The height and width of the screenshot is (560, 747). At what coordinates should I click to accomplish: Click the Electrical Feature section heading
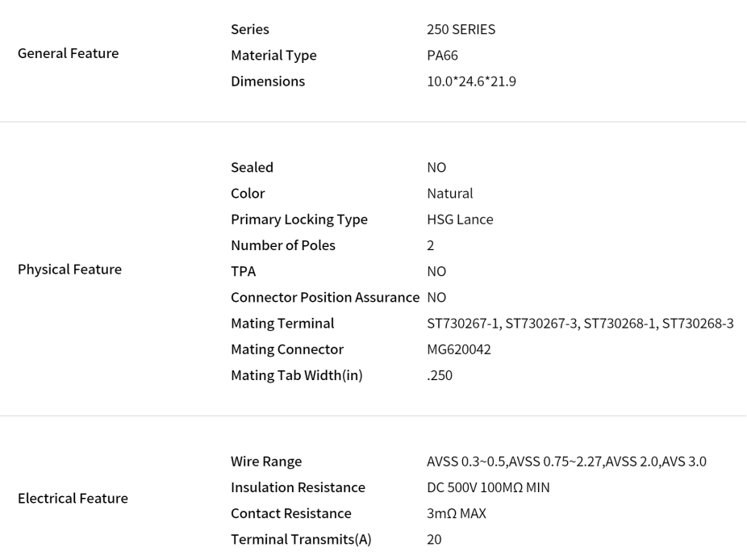pyautogui.click(x=73, y=499)
